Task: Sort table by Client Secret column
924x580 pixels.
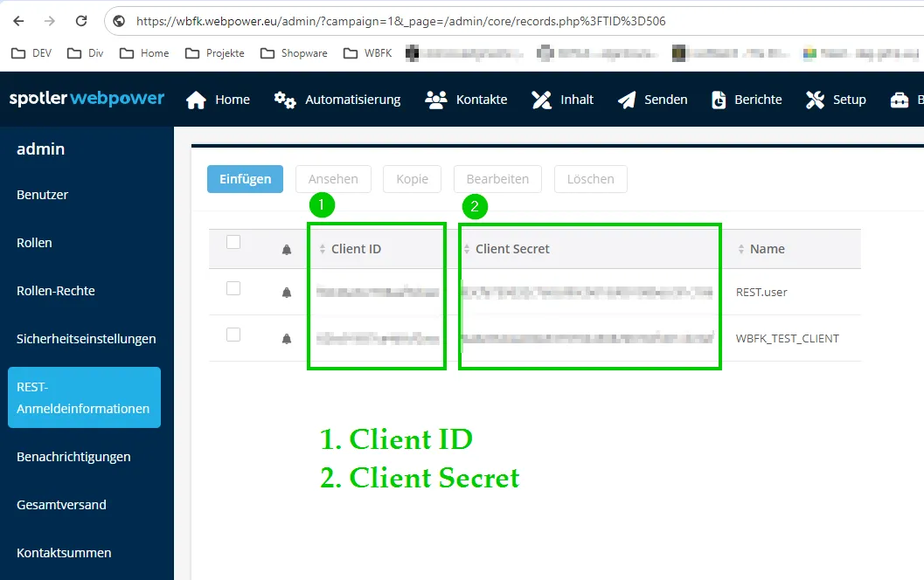Action: coord(507,249)
